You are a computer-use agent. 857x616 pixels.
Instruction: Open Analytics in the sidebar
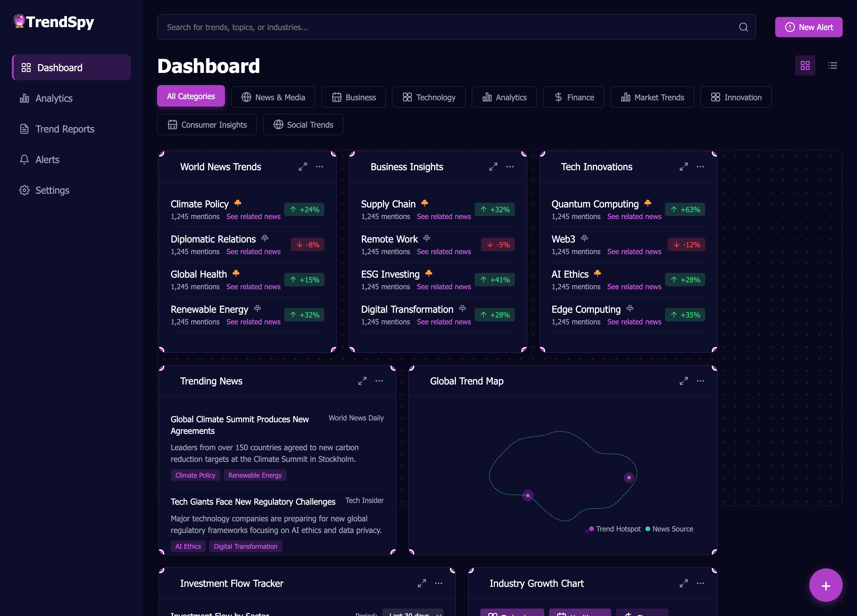pyautogui.click(x=71, y=98)
